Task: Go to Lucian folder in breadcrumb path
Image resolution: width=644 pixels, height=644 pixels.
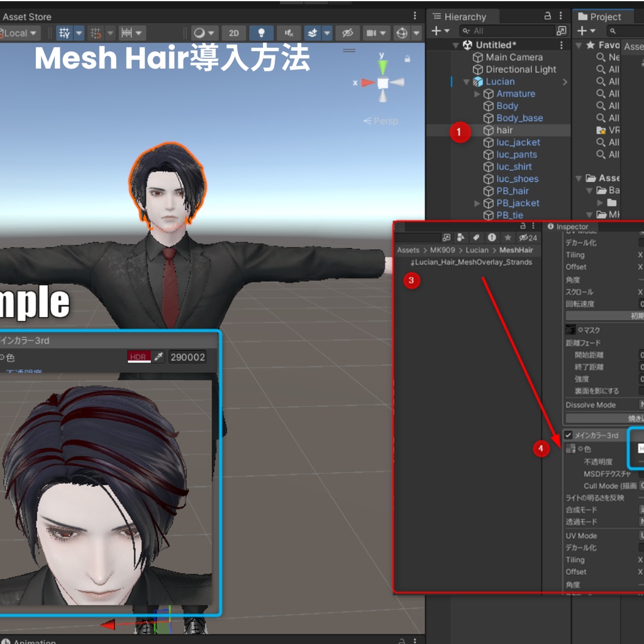Action: click(477, 250)
